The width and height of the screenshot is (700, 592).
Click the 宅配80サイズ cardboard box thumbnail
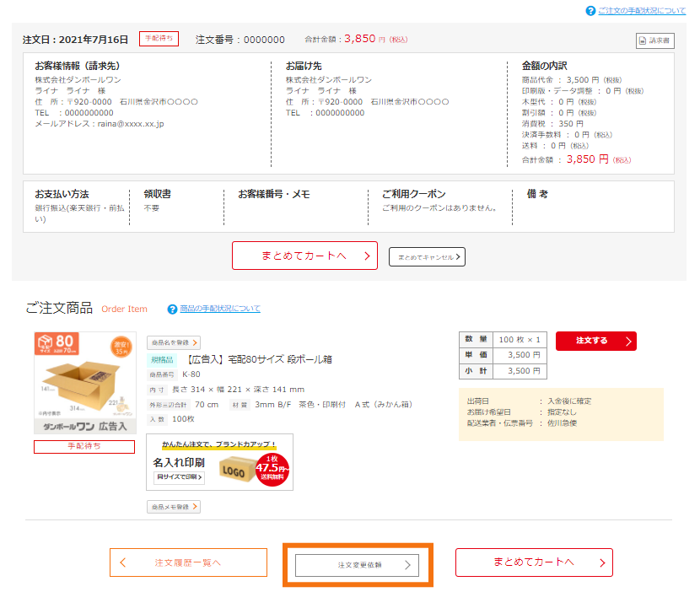pos(84,384)
